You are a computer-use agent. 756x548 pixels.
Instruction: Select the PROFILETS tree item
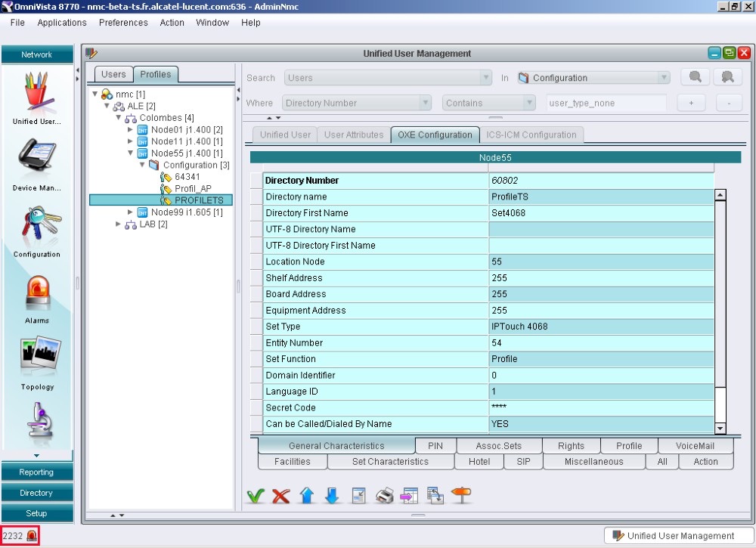pyautogui.click(x=199, y=200)
